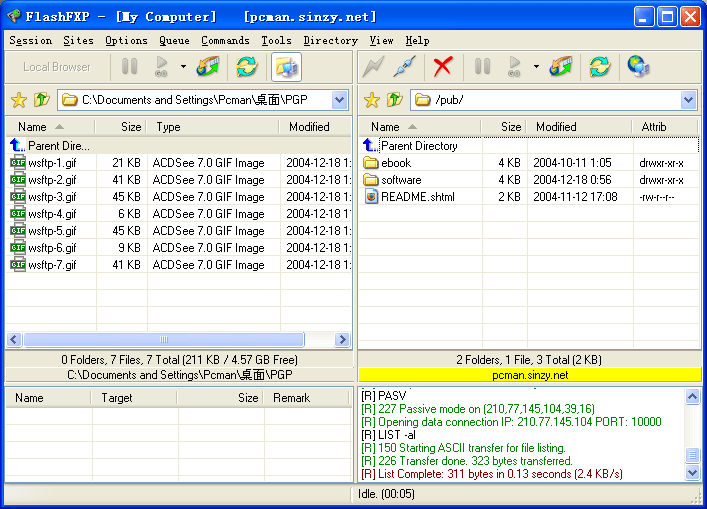
Task: Select the file wsftp-4.gif
Action: [x=52, y=214]
